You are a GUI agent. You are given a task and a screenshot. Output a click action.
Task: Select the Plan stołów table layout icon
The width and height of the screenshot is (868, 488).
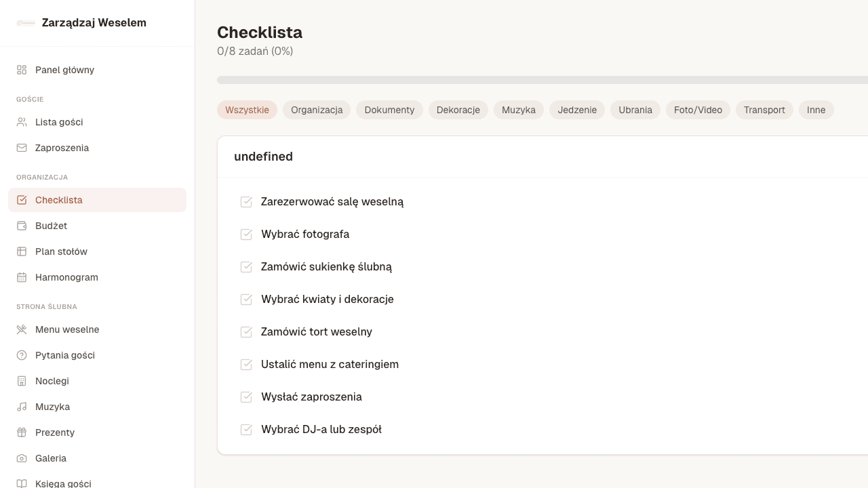pyautogui.click(x=22, y=251)
